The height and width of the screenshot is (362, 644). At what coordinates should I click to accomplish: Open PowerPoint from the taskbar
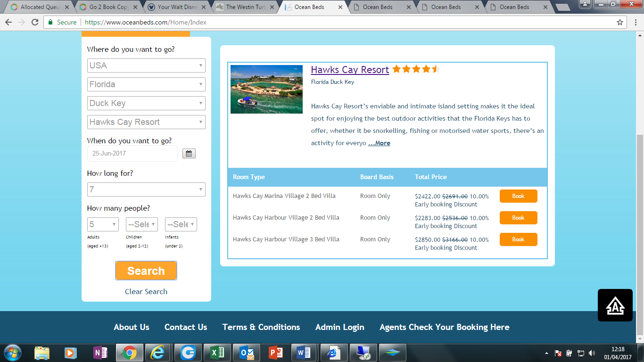(x=275, y=353)
